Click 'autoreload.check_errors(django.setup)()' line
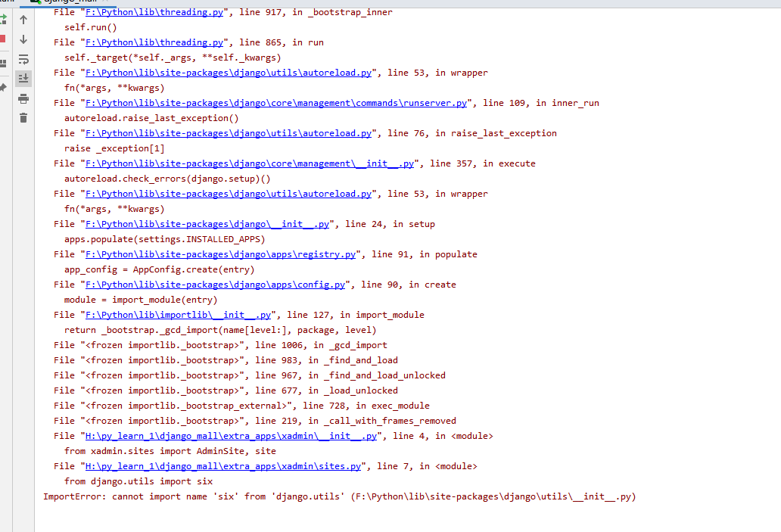Screen dimensions: 781x532 (167, 179)
